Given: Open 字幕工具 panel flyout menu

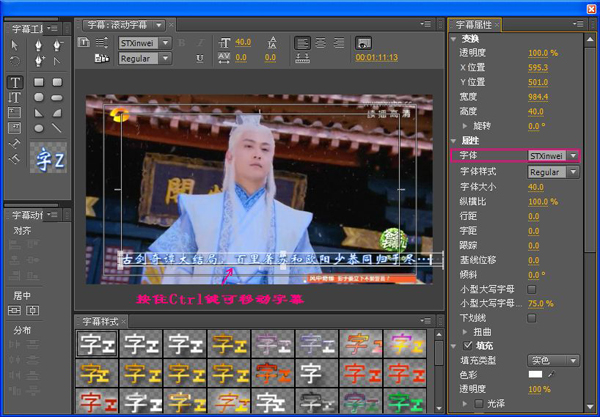Looking at the screenshot, I should click(52, 28).
